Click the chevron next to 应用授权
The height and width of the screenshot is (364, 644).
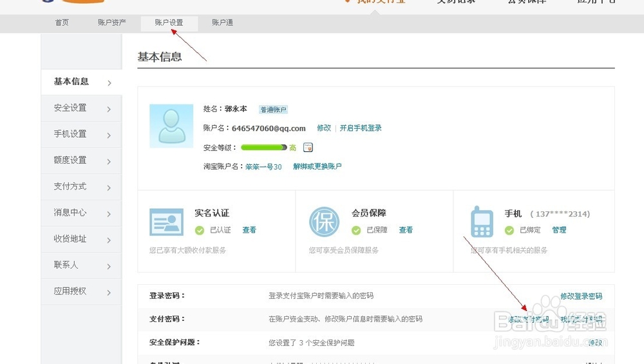(109, 293)
